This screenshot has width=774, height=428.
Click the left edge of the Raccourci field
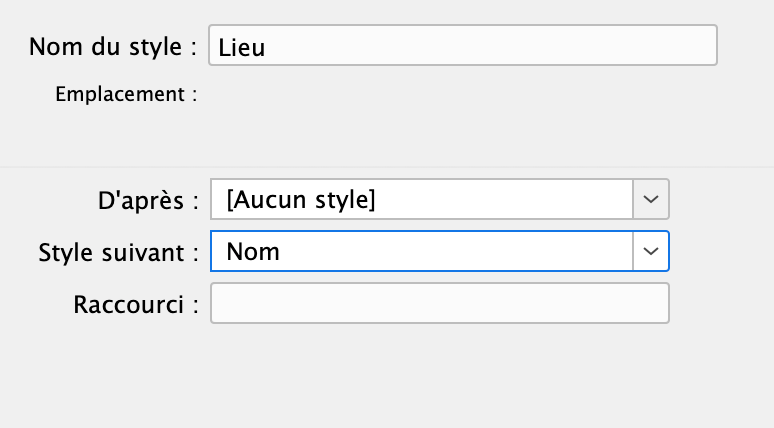tap(220, 304)
